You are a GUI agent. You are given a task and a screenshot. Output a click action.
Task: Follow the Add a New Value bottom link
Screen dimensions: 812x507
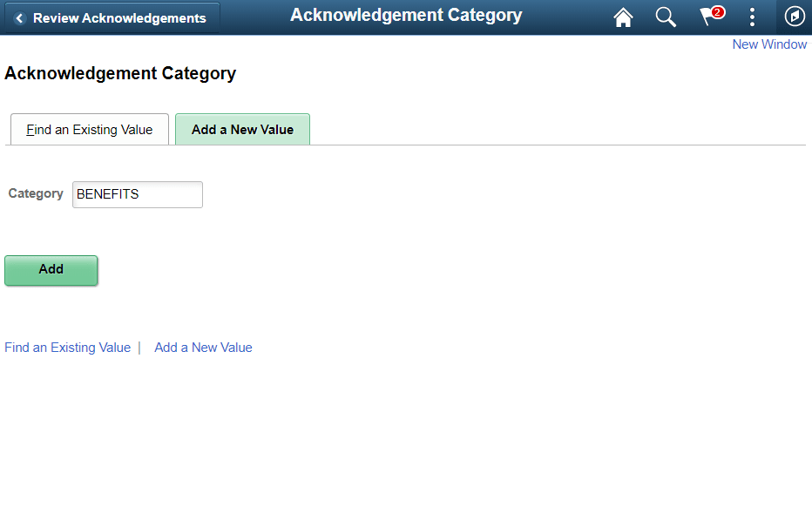coord(202,347)
